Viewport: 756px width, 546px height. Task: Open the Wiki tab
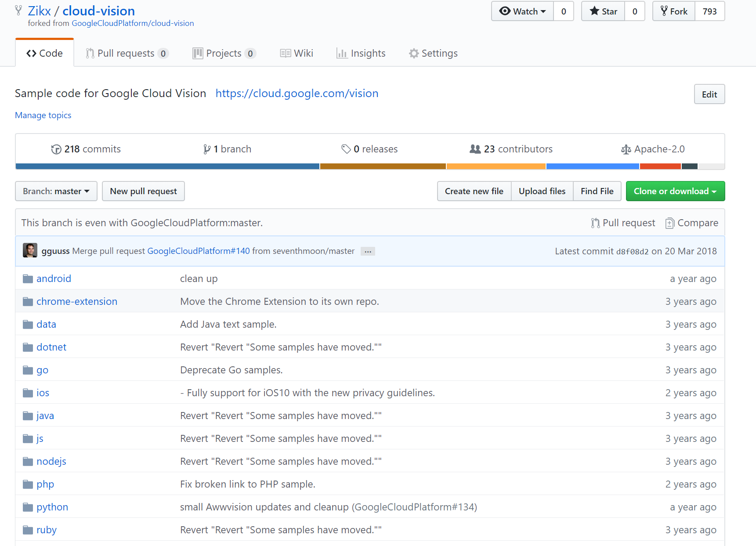pyautogui.click(x=297, y=53)
